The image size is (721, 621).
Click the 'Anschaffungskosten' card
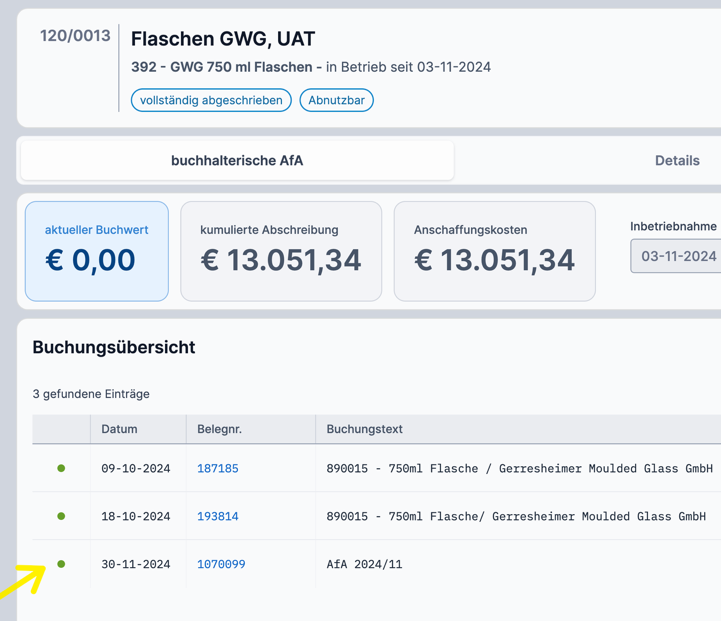tap(494, 251)
